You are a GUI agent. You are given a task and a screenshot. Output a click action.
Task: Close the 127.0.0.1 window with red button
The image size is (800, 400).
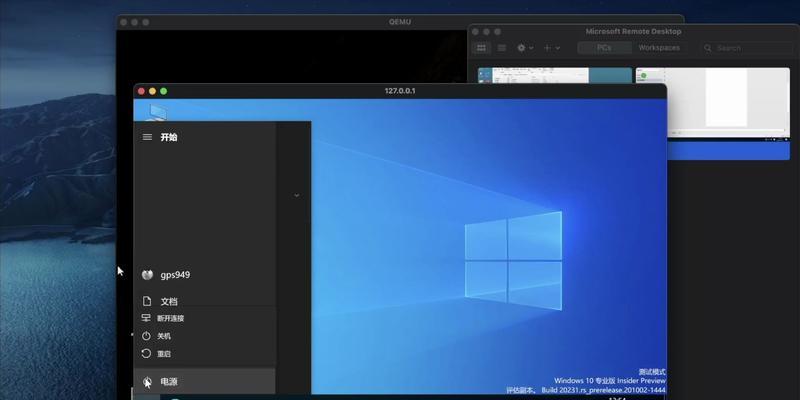tap(141, 91)
